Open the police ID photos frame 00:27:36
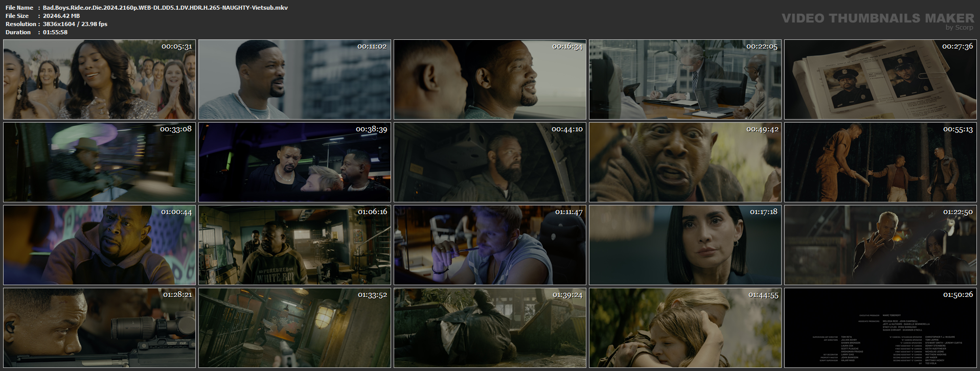This screenshot has width=980, height=371. click(x=880, y=80)
